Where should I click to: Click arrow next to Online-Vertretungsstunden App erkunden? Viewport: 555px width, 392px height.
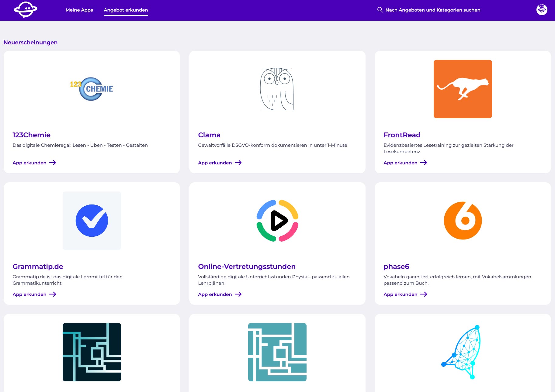(x=238, y=294)
